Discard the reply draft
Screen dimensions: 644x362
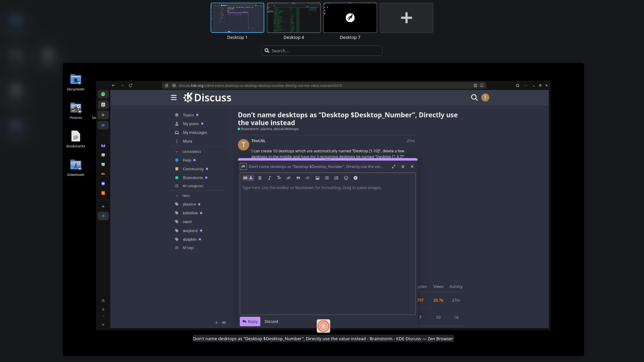click(271, 321)
